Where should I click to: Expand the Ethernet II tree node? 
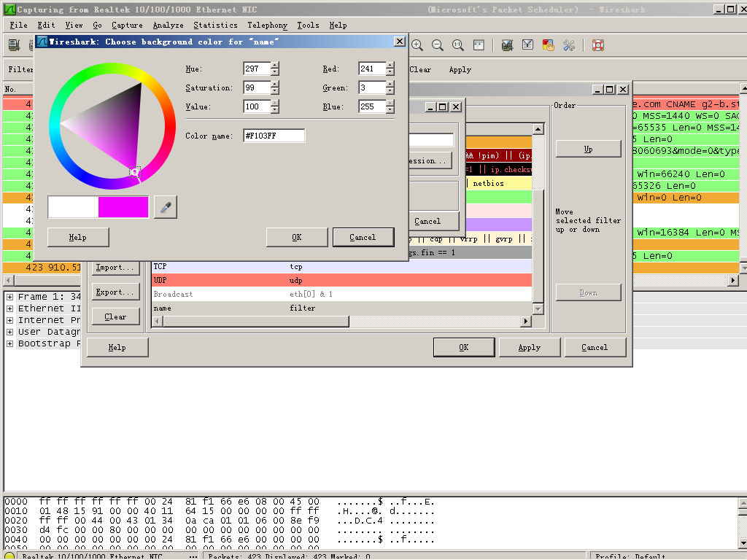(9, 308)
